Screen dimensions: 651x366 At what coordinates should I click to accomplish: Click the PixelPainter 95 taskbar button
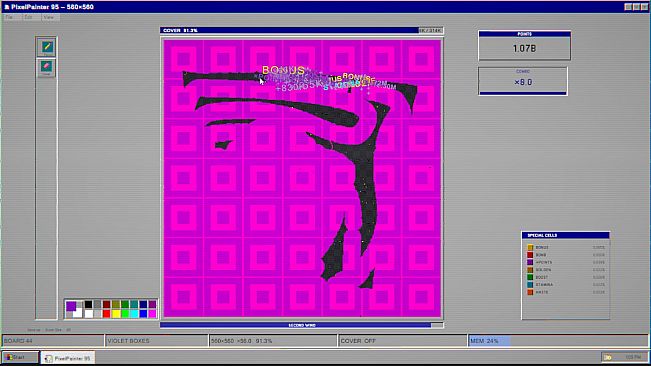(x=68, y=358)
